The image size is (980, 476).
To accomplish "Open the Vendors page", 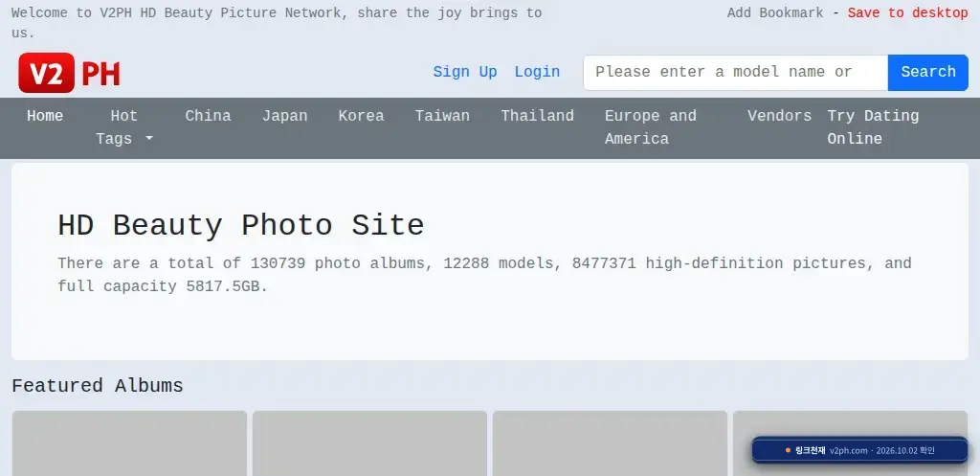I will (779, 116).
